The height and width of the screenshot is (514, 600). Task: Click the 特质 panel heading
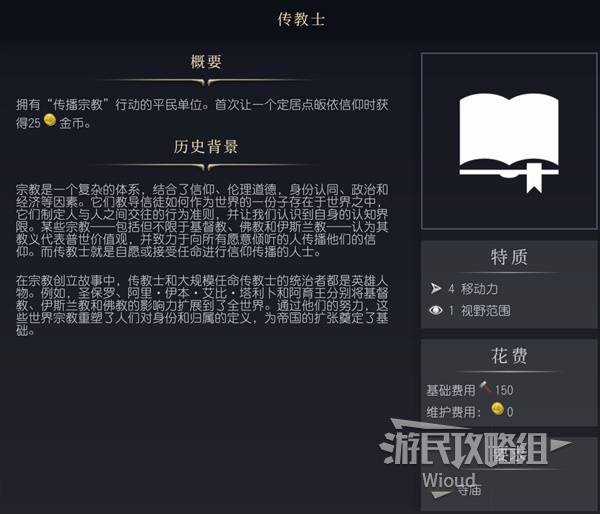click(x=509, y=257)
